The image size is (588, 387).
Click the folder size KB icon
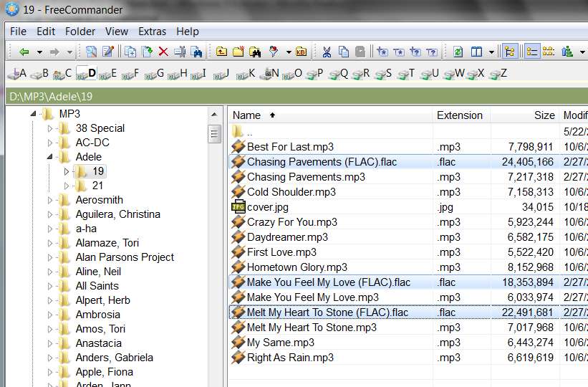coord(301,52)
